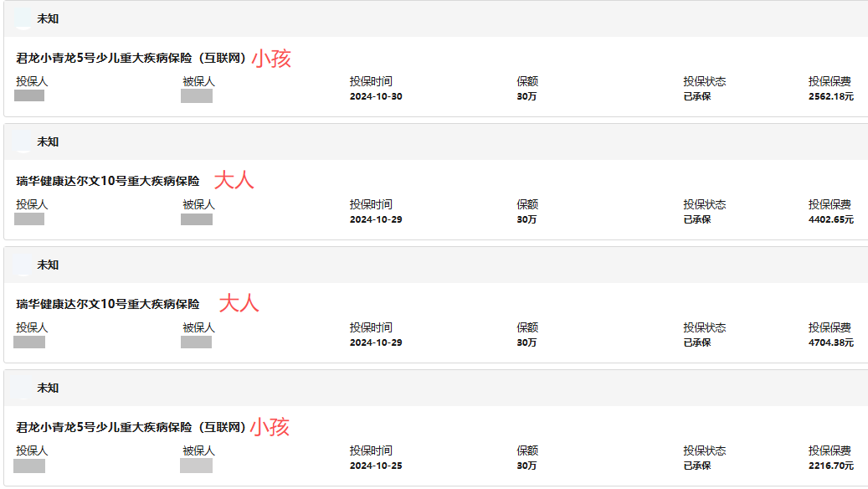This screenshot has width=868, height=489.
Task: Click insurer logo above the 2024-10-25 policy
Action: point(23,388)
